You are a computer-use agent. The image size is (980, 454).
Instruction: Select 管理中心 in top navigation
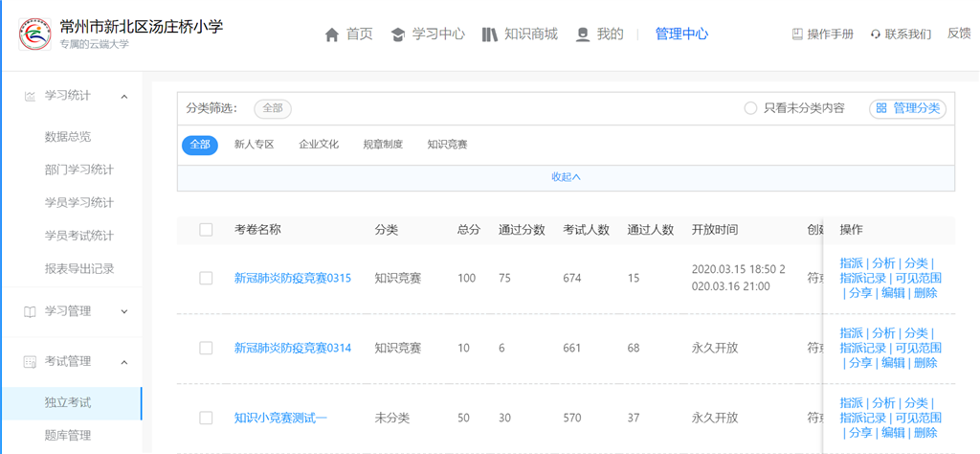(681, 34)
